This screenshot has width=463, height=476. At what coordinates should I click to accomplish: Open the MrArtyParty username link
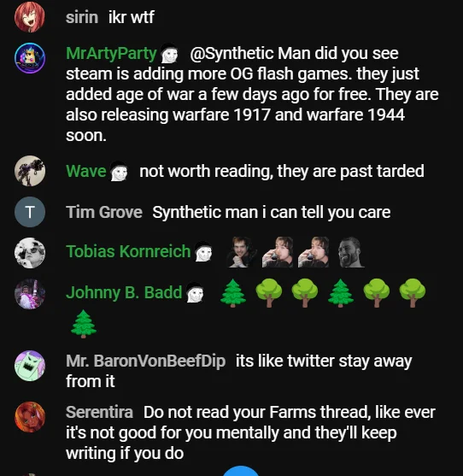[x=111, y=54]
